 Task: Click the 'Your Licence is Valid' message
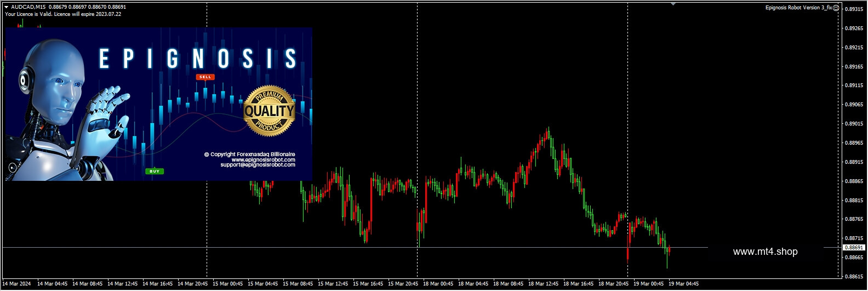pyautogui.click(x=63, y=14)
